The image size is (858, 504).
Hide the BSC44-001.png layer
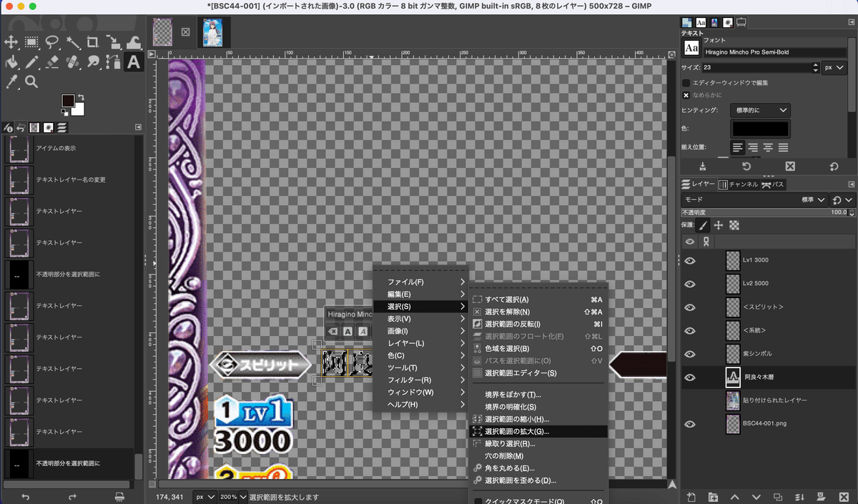690,424
